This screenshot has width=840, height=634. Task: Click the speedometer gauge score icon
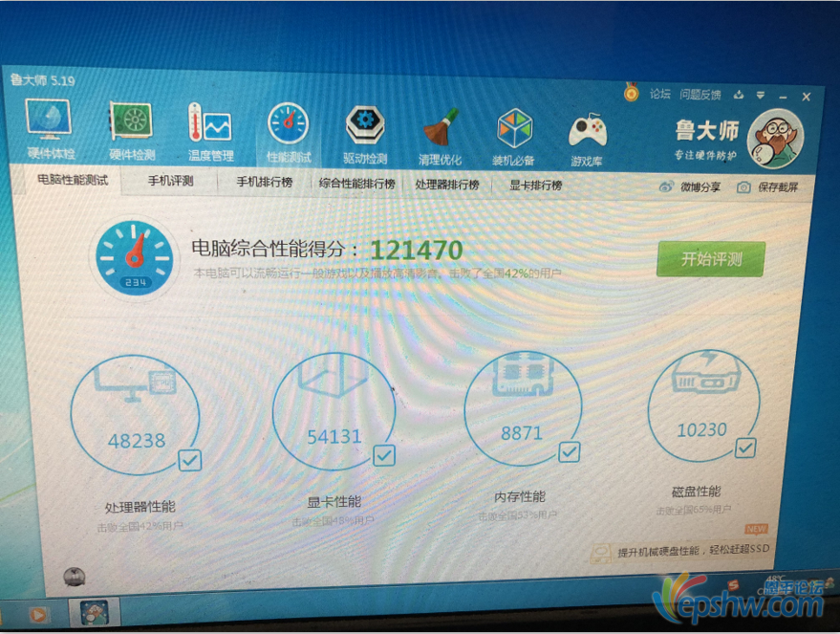(x=135, y=258)
